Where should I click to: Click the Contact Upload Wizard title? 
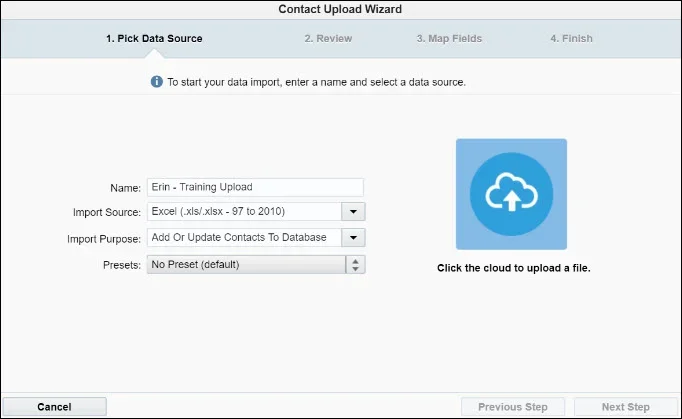coord(341,9)
